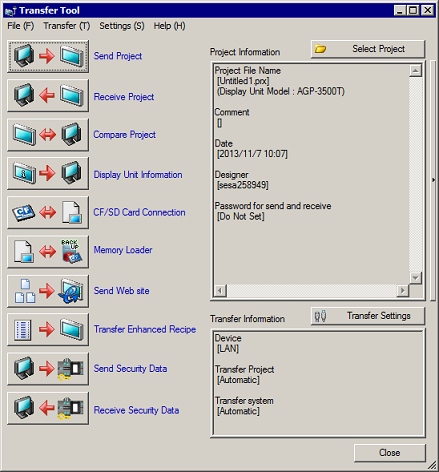Open Transfer Settings button
439x472 pixels.
click(368, 316)
